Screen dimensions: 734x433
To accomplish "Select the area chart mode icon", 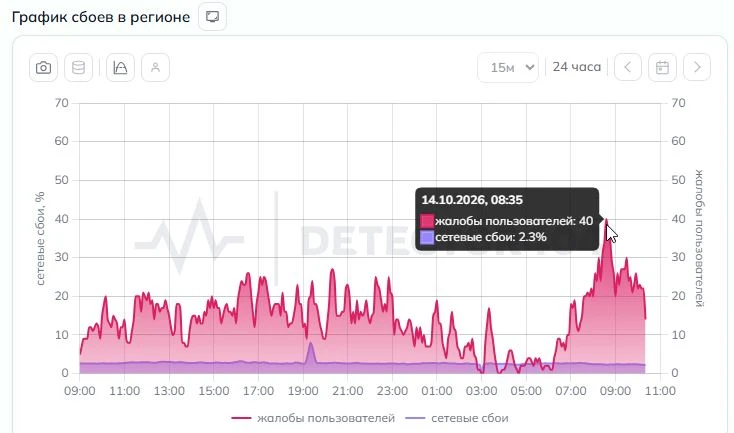I will tap(120, 67).
